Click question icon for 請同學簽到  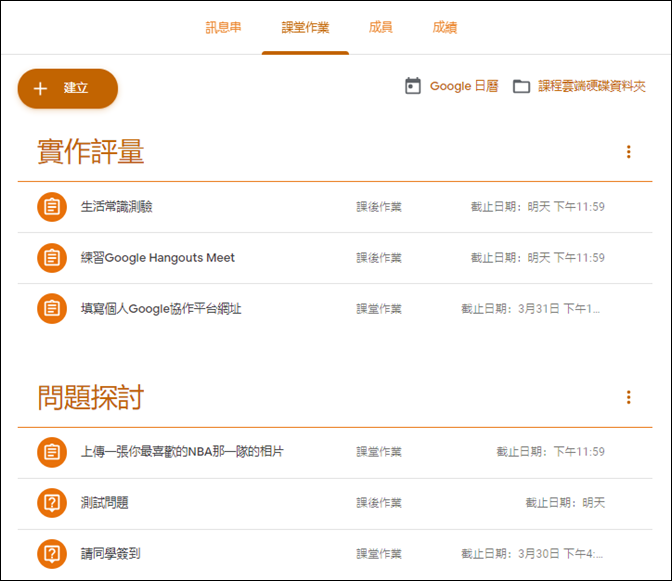[x=52, y=554]
